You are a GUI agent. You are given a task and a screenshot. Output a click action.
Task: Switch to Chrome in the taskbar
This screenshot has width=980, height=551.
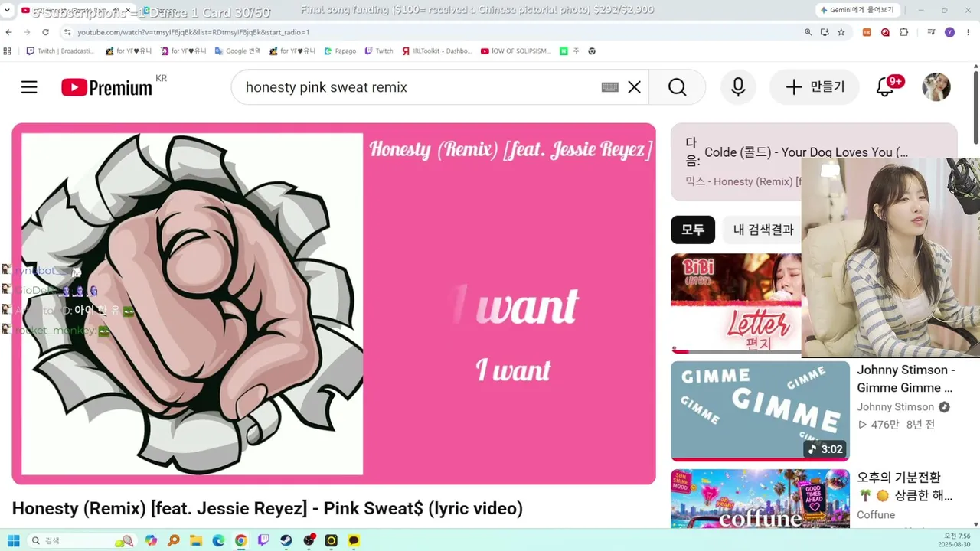[241, 540]
